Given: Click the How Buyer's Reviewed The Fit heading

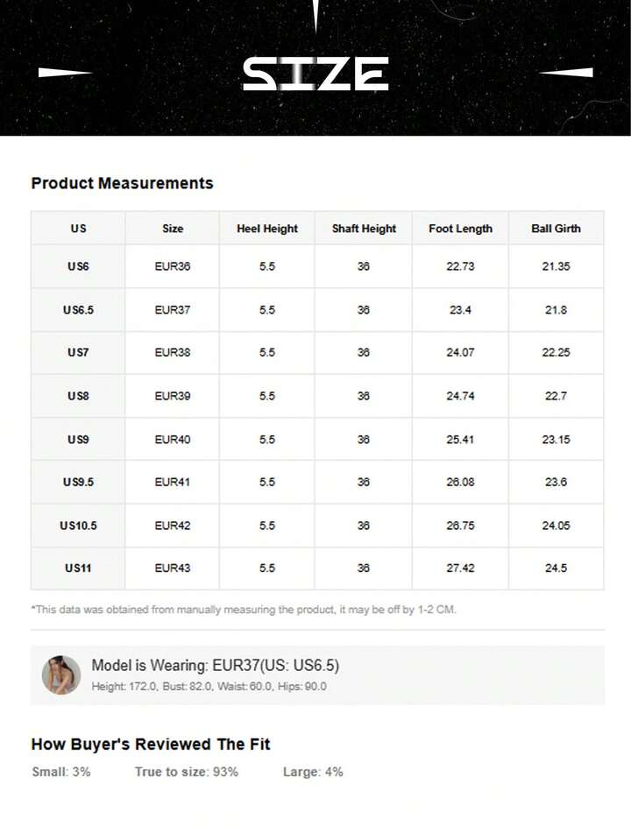Looking at the screenshot, I should tap(151, 744).
